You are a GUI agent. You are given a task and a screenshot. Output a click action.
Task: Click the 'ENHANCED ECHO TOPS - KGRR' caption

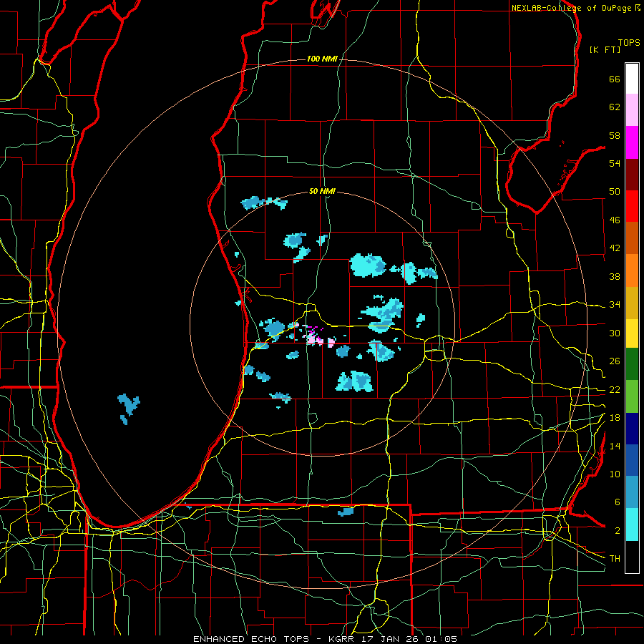click(x=274, y=639)
